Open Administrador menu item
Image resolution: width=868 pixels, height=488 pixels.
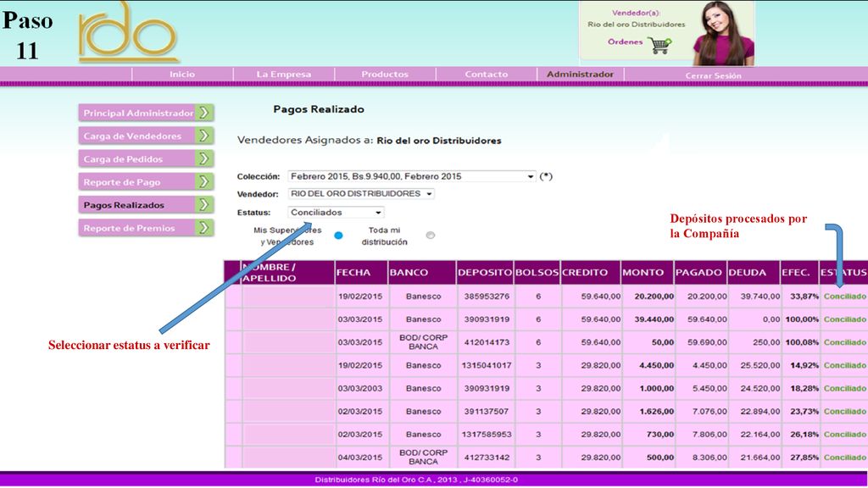coord(580,75)
